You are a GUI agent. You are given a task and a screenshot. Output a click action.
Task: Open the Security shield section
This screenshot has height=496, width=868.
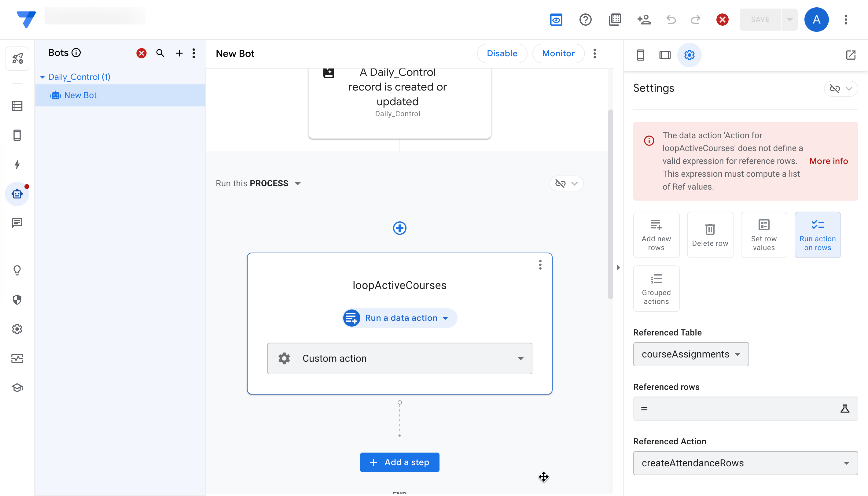[17, 300]
